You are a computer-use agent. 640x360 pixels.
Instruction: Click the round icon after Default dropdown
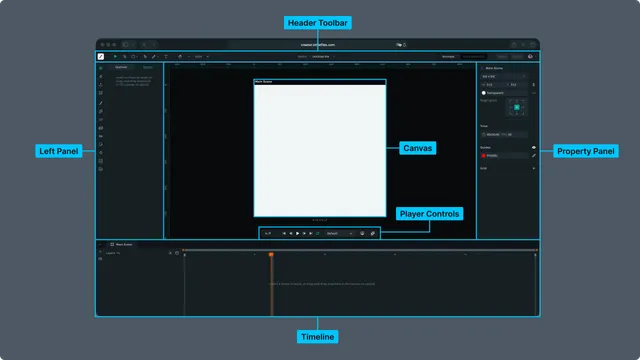pos(362,233)
